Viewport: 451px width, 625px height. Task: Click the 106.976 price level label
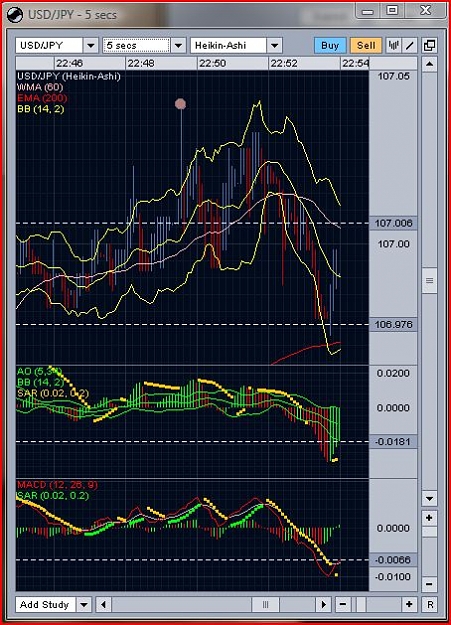click(x=393, y=324)
